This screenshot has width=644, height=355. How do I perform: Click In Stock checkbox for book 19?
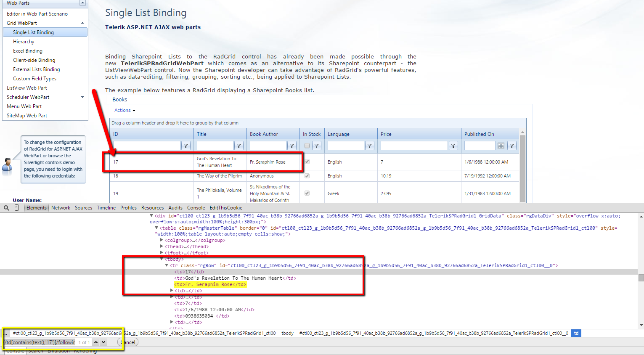307,193
